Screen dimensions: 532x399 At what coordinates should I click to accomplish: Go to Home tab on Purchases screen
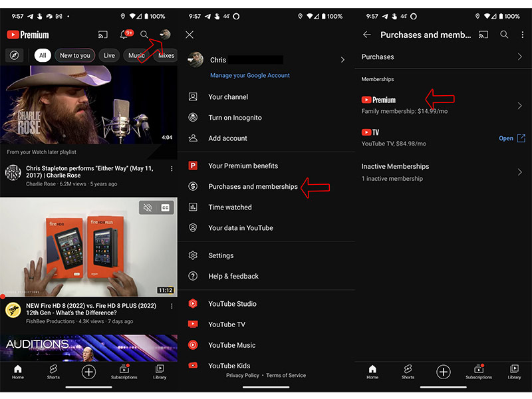coord(372,372)
